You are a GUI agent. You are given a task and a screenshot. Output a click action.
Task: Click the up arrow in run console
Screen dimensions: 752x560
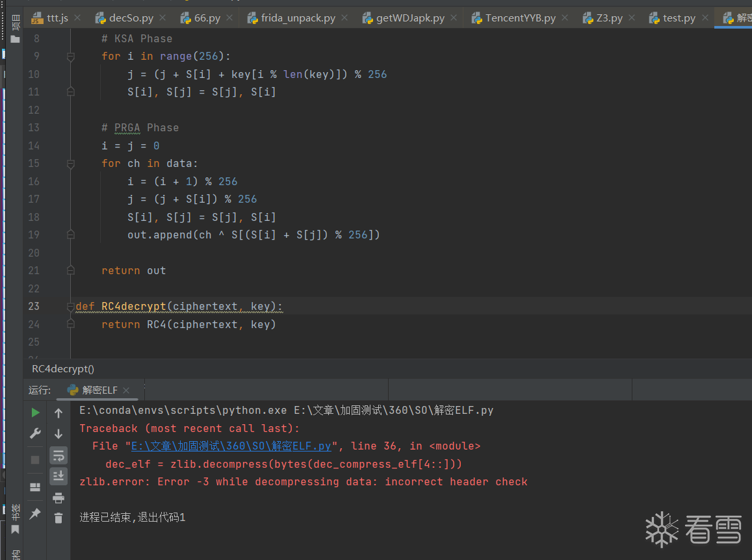click(58, 413)
